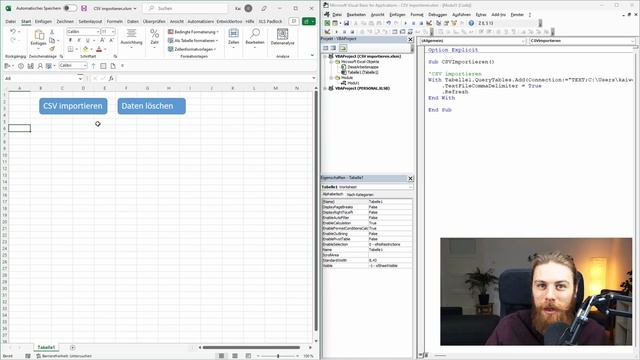Collapse the VBAProject (CSV importieren.xlsm) node
Screen dimensions: 640x360
[x=325, y=56]
